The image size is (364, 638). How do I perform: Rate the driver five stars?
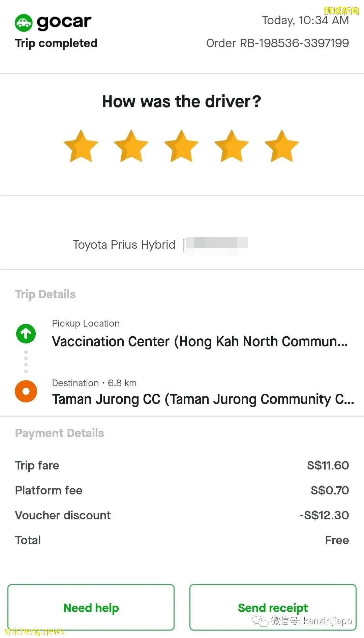pyautogui.click(x=282, y=146)
